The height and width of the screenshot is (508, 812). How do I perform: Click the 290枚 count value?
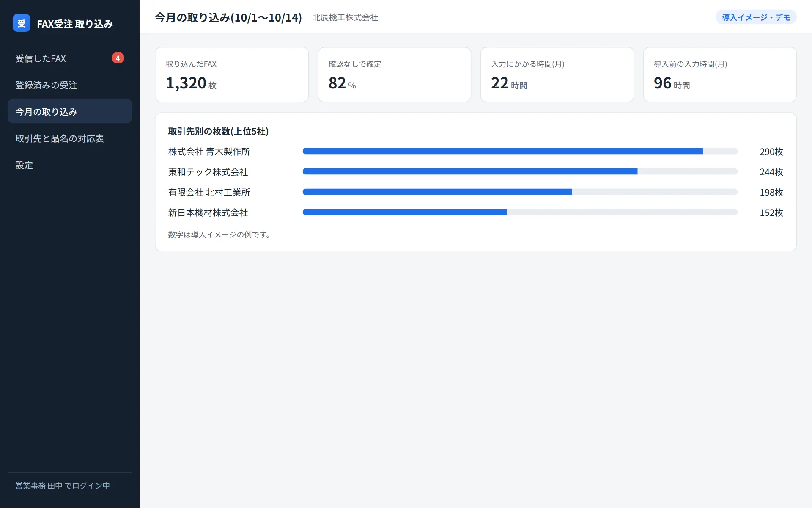771,152
